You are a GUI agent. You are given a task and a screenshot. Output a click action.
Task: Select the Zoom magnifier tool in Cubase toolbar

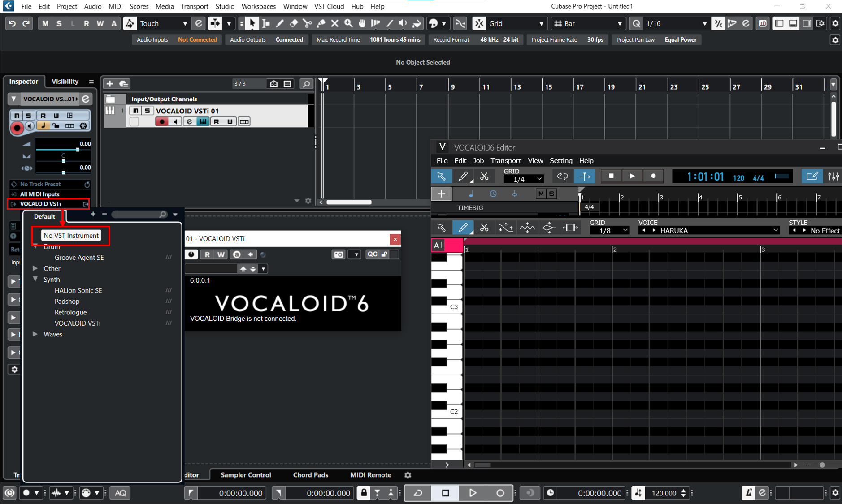pos(348,23)
